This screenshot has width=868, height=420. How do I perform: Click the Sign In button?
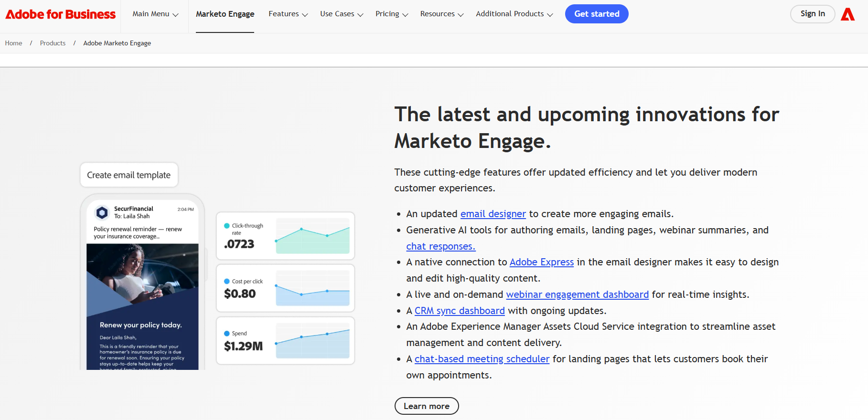tap(813, 14)
